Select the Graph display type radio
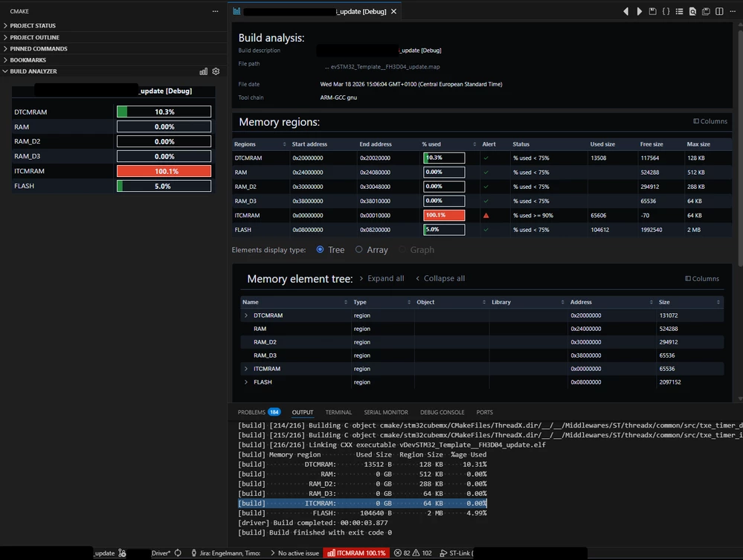The height and width of the screenshot is (560, 743). coord(402,249)
